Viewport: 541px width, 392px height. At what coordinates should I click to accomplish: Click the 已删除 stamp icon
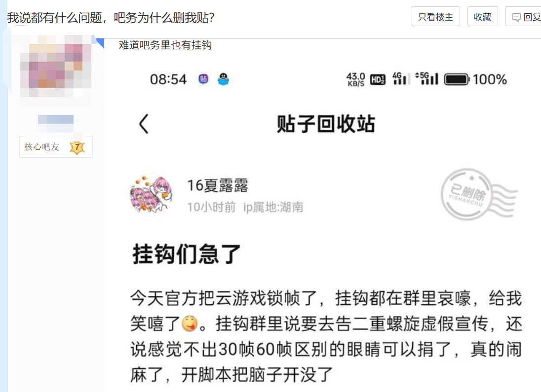click(479, 195)
